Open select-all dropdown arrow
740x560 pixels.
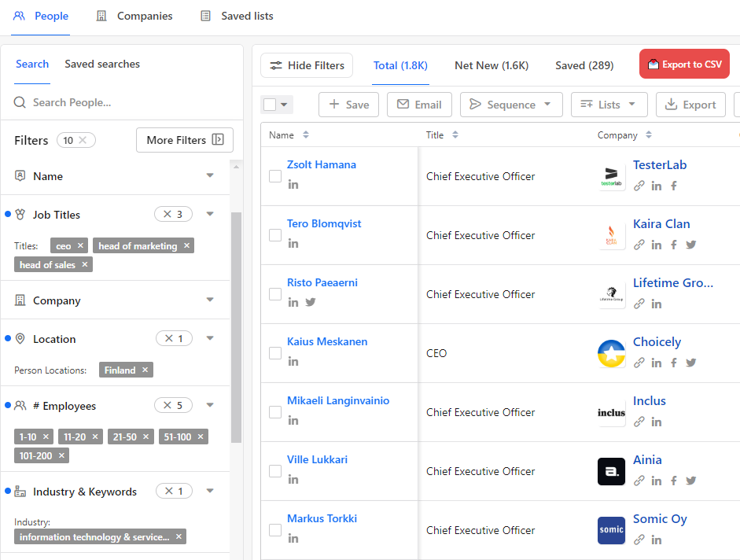(x=284, y=105)
